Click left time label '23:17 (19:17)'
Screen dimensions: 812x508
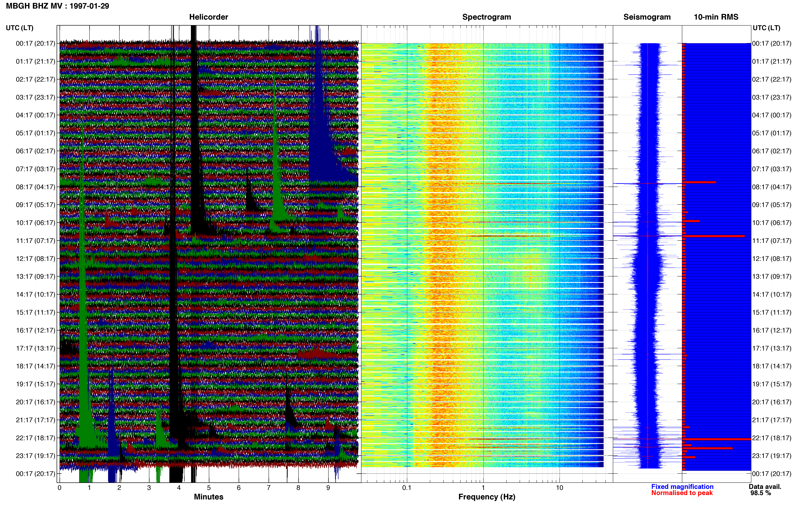[36, 456]
